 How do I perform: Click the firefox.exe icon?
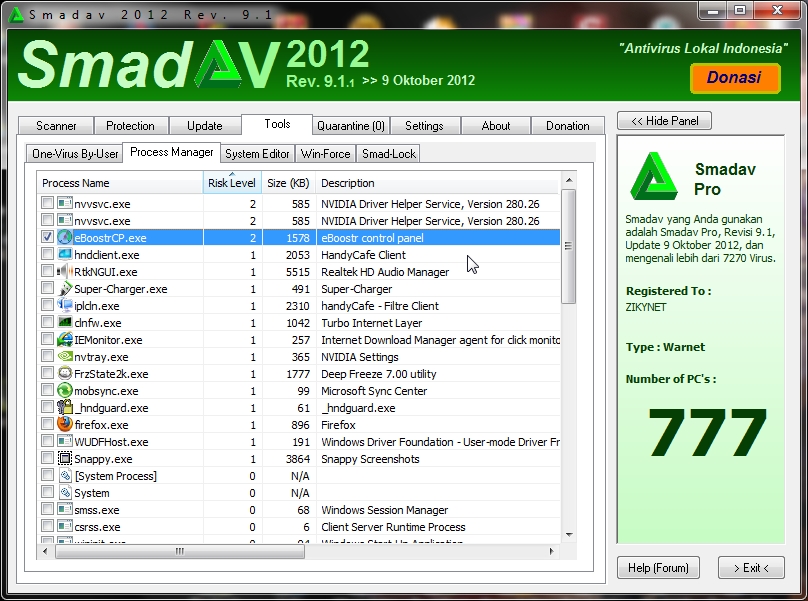click(64, 424)
